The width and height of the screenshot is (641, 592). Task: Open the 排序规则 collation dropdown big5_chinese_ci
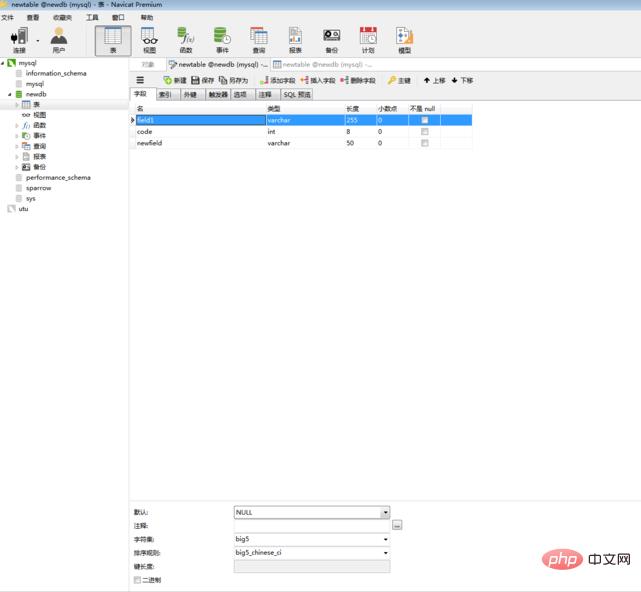tap(385, 552)
